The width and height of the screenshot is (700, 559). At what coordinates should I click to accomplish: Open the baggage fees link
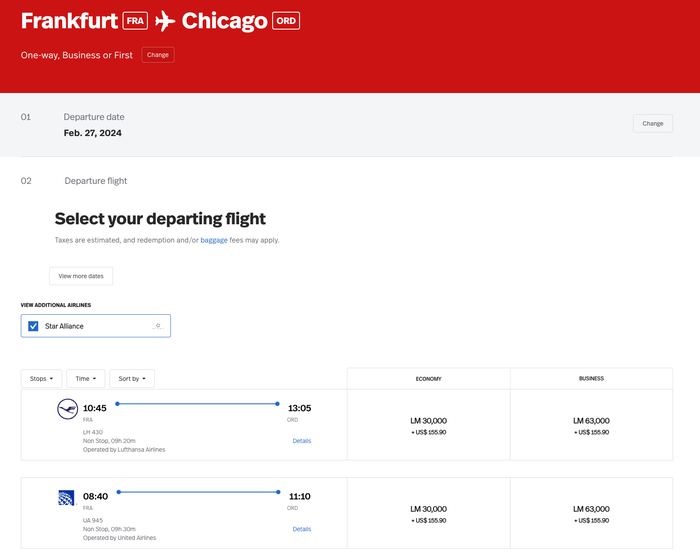214,240
